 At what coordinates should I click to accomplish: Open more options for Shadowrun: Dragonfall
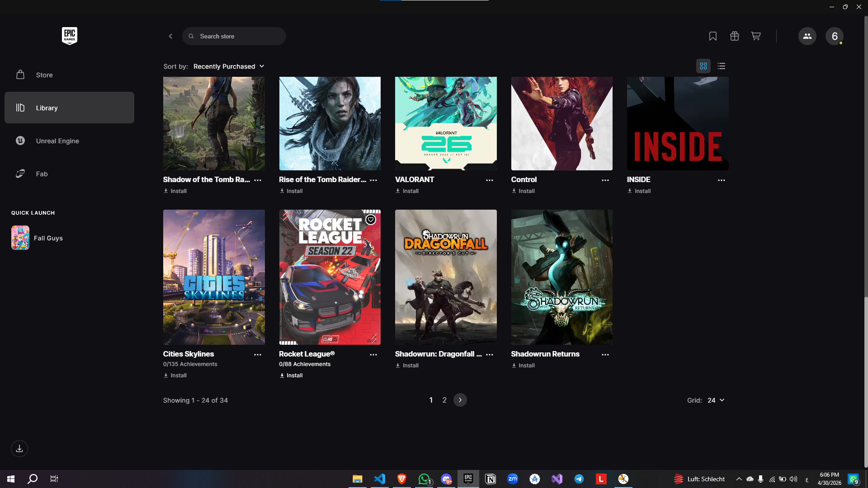pos(490,355)
